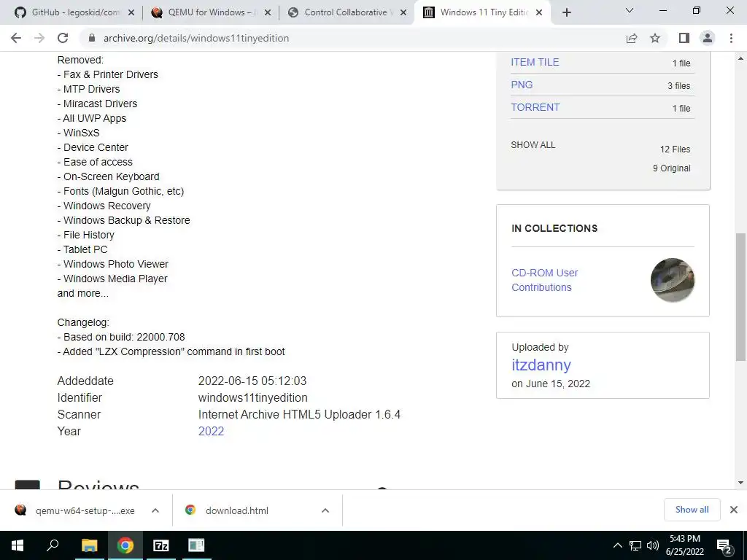Click the Chrome taskbar icon

125,545
